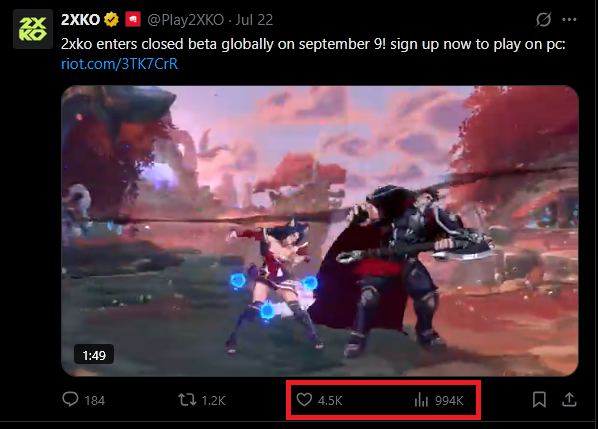
Task: Click the 2XKO display name
Action: tap(80, 19)
